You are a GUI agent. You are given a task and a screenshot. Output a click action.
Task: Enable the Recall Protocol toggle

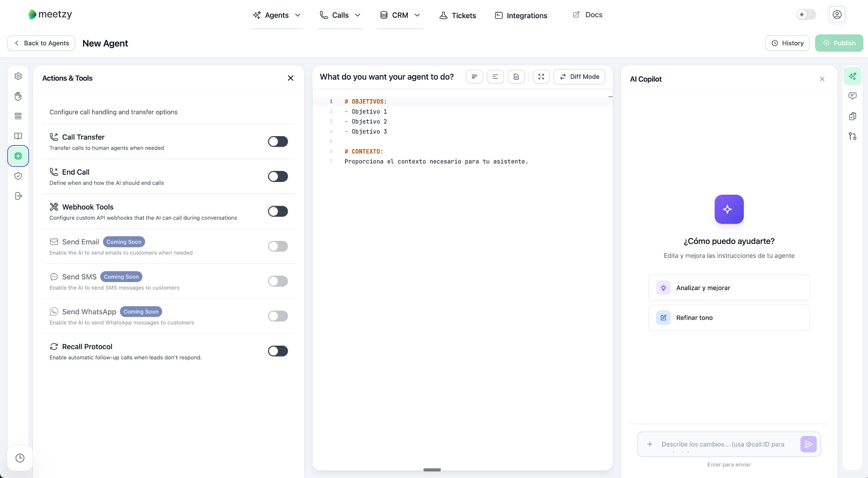(278, 351)
